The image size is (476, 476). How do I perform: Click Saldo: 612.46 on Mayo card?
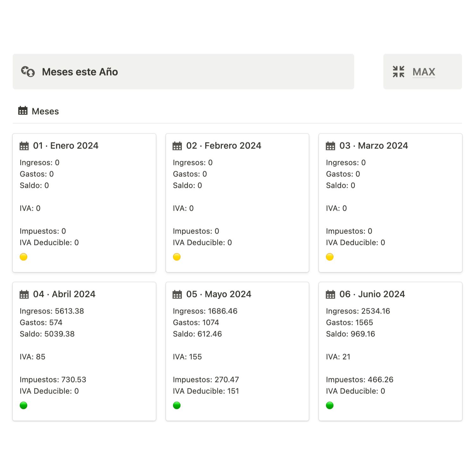[x=197, y=334]
